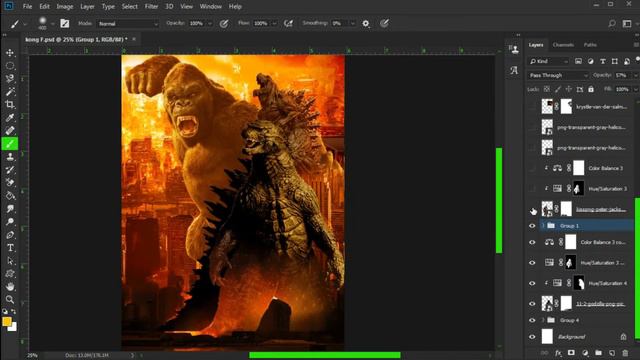The width and height of the screenshot is (640, 360).
Task: Select the Horizontal Type tool
Action: click(10, 248)
